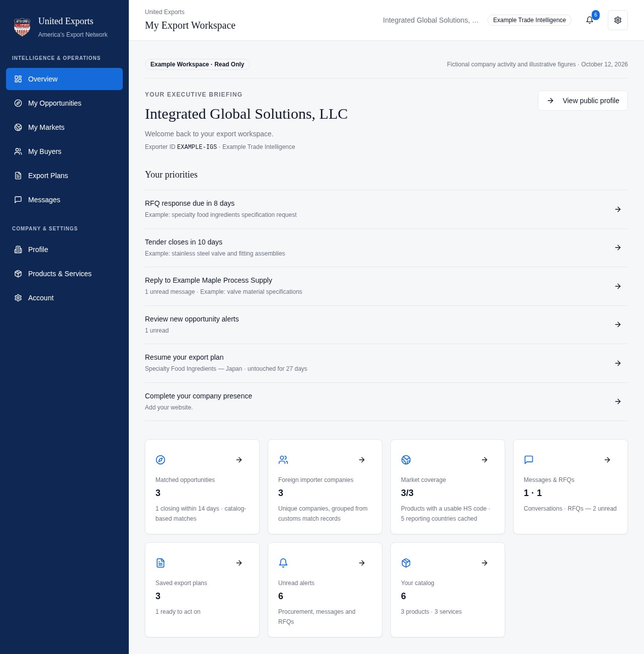
Task: Click arrow on Reply to Example Maple row
Action: coord(618,286)
